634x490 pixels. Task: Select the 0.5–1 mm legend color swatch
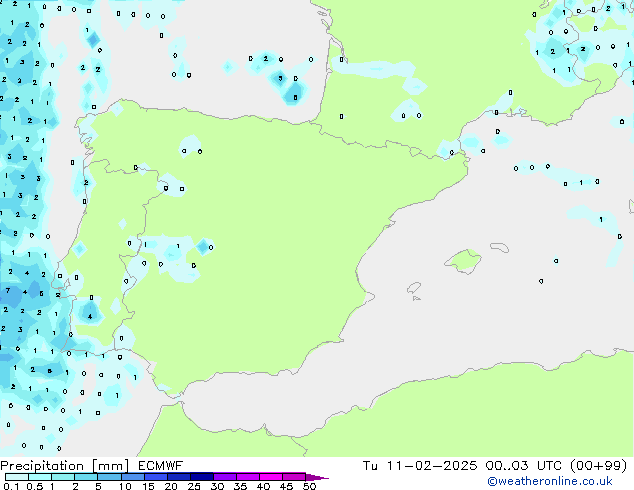pos(40,477)
